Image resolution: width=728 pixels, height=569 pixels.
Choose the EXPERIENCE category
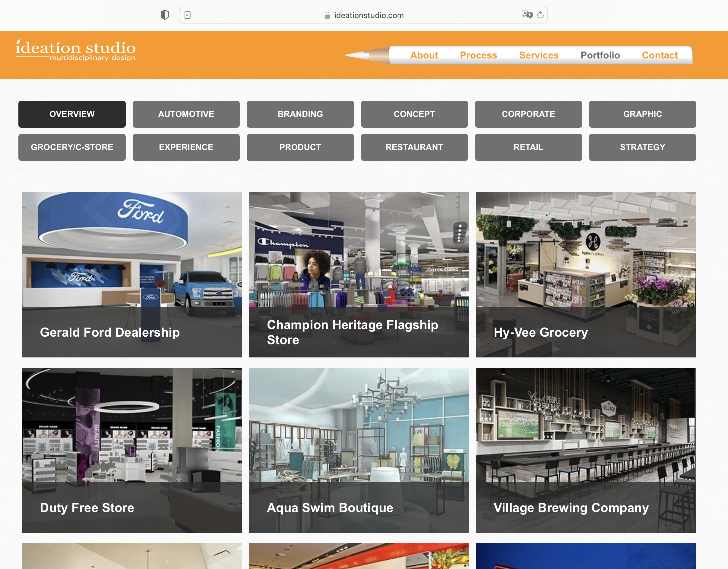tap(186, 147)
